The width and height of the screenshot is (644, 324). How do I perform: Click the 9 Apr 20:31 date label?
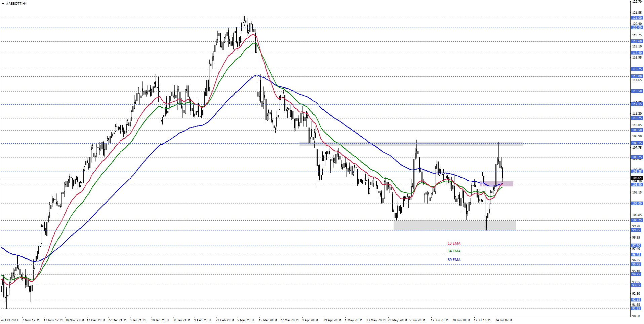coord(310,320)
